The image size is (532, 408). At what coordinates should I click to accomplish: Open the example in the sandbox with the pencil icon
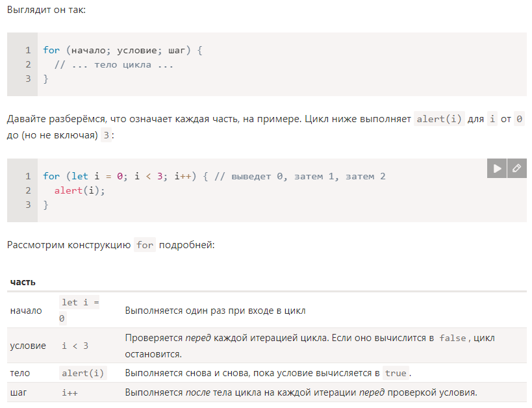(x=516, y=168)
